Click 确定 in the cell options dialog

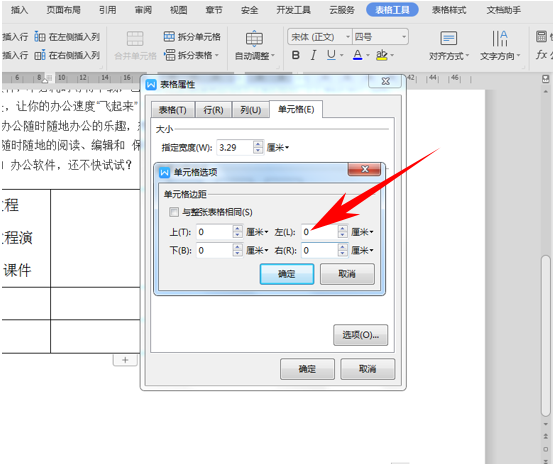287,274
